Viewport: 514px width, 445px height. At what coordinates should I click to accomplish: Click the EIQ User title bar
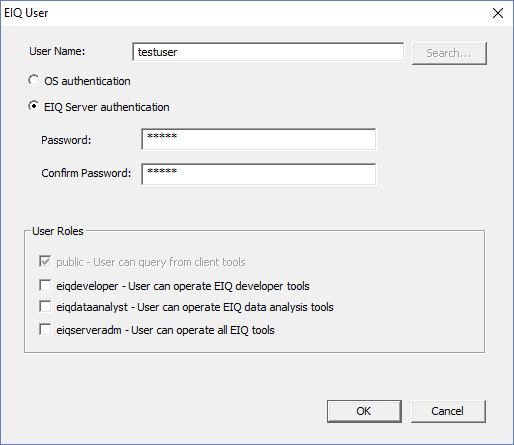247,13
